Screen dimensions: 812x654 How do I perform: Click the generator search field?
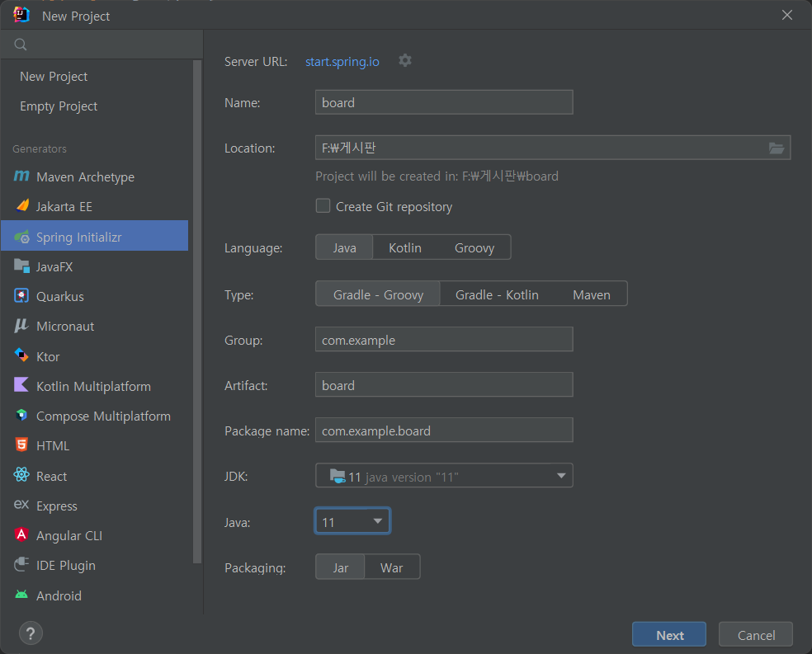click(x=102, y=45)
